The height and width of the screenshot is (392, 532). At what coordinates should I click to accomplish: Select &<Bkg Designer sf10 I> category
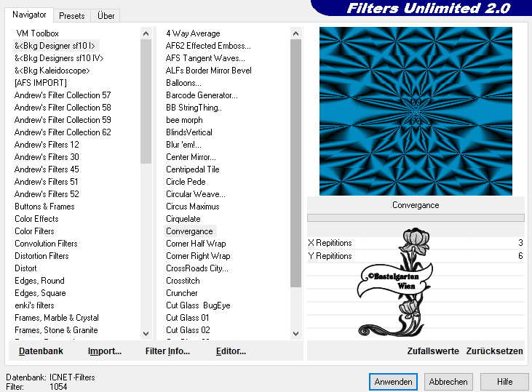click(55, 45)
